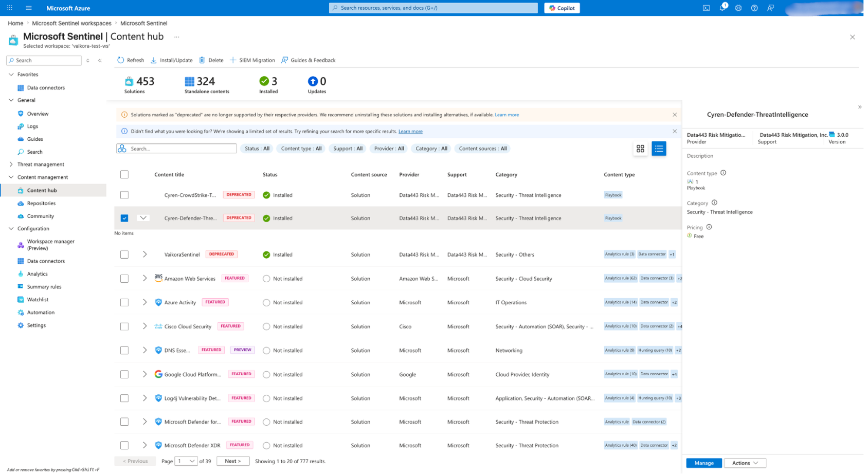Collapse the Cyren-Defender-Thre... row

point(143,218)
